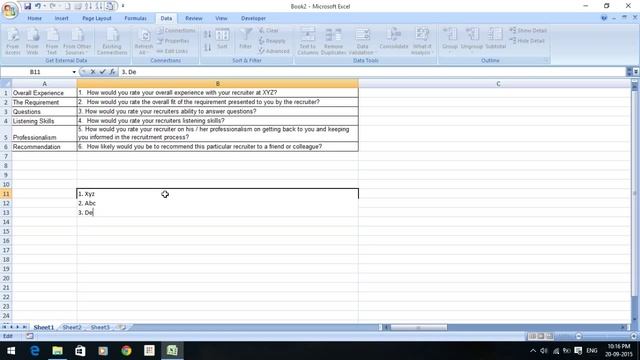Select column A header
This screenshot has height=360, width=640.
[44, 84]
